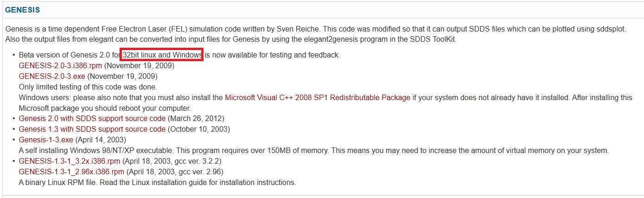Open Microsoft Visual C++ 2008 SP1 Redistributable link
Image resolution: width=644 pixels, height=198 pixels.
coord(317,98)
